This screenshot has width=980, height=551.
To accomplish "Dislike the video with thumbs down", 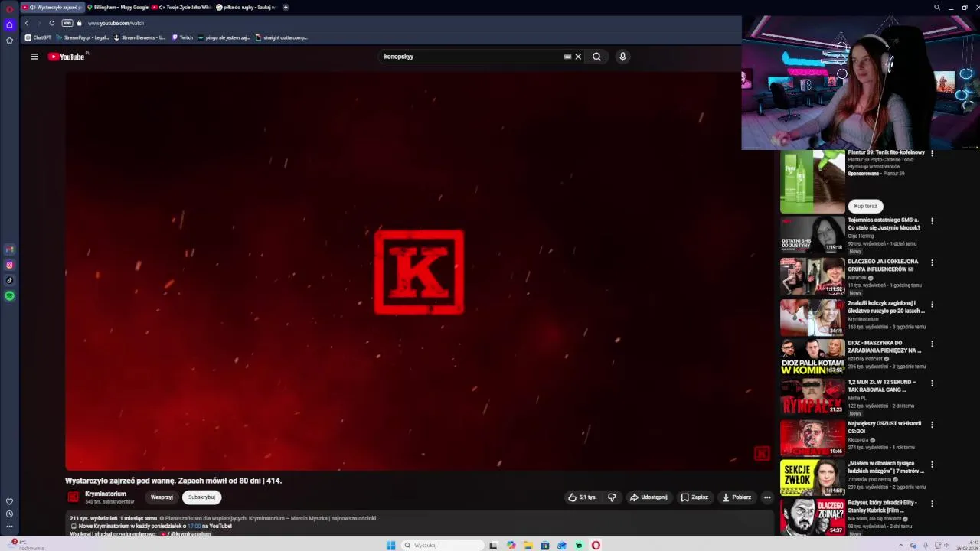I will 612,497.
